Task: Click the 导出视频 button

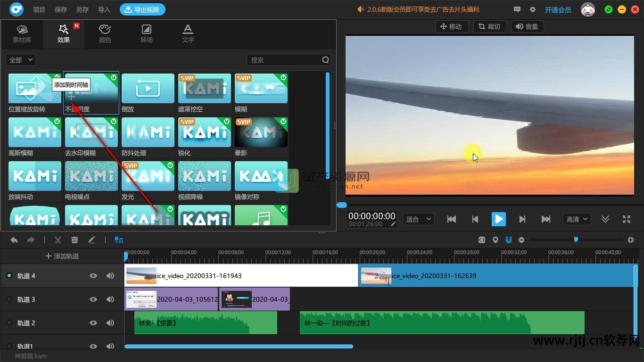Action: coord(142,9)
